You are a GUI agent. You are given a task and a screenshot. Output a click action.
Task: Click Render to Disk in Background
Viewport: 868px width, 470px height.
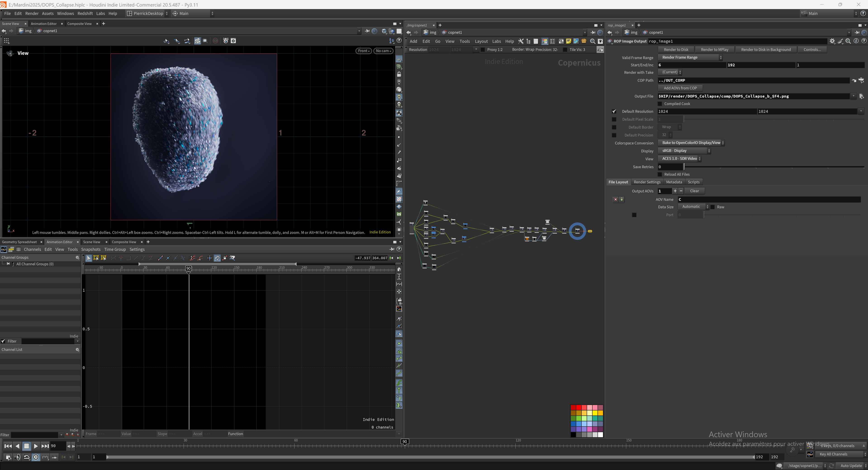[x=766, y=50]
